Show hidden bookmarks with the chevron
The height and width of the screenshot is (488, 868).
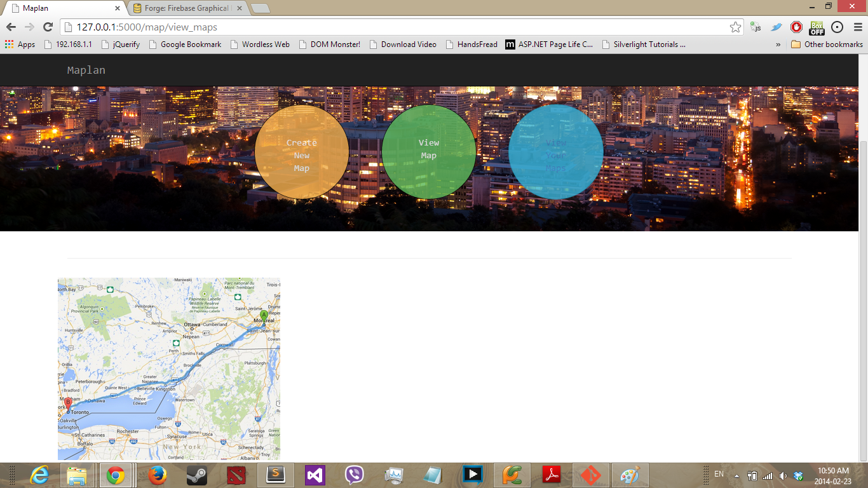[x=778, y=44]
